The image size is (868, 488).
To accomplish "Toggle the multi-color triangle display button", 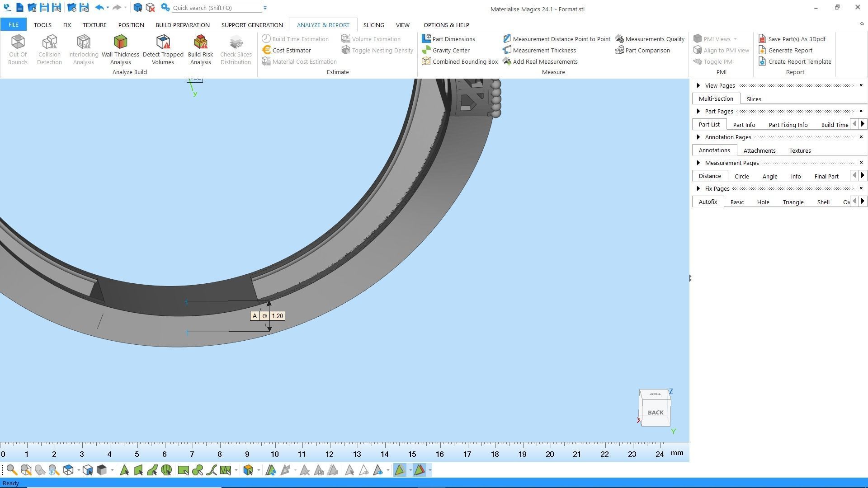I will point(419,470).
